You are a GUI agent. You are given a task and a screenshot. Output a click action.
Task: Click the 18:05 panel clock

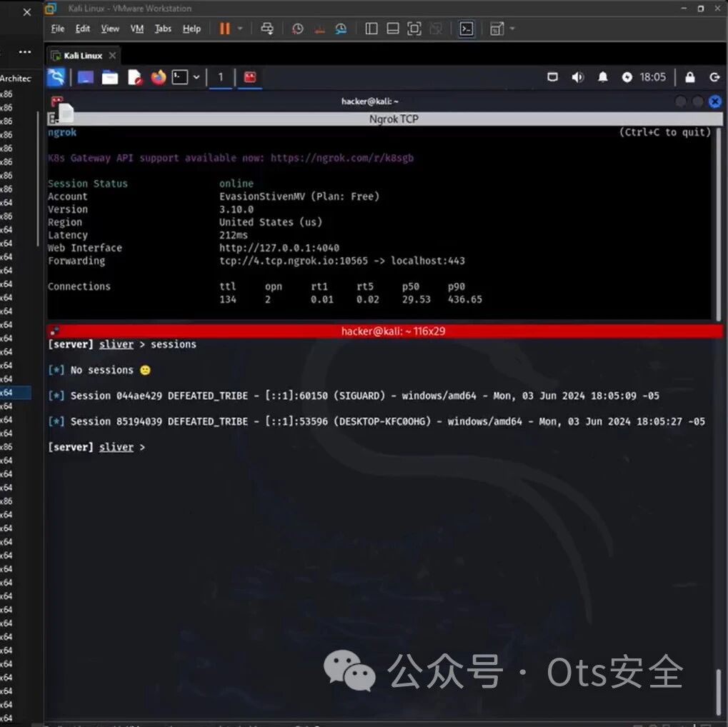(x=653, y=77)
